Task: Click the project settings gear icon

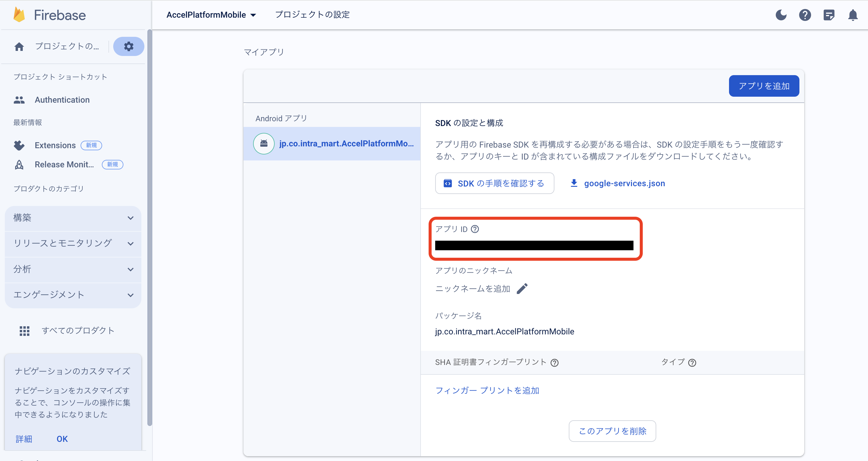Action: click(x=128, y=46)
